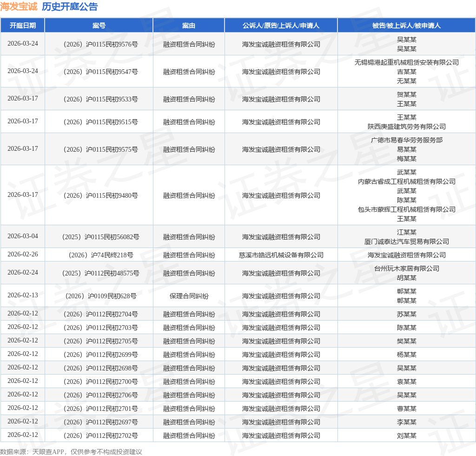Image resolution: width=476 pixels, height=456 pixels.
Task: Click the 案由 column header
Action: [x=189, y=26]
